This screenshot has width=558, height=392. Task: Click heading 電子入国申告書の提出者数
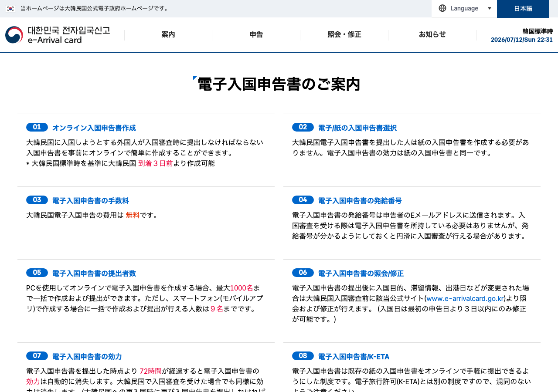click(94, 274)
